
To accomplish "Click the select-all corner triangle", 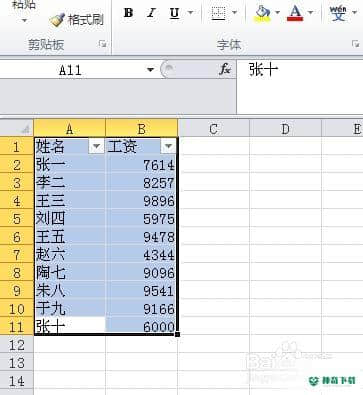I will tap(17, 129).
